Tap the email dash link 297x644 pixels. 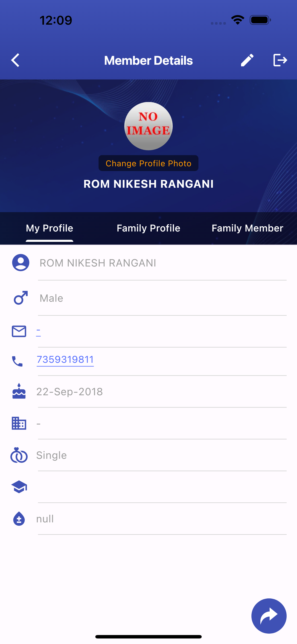38,331
